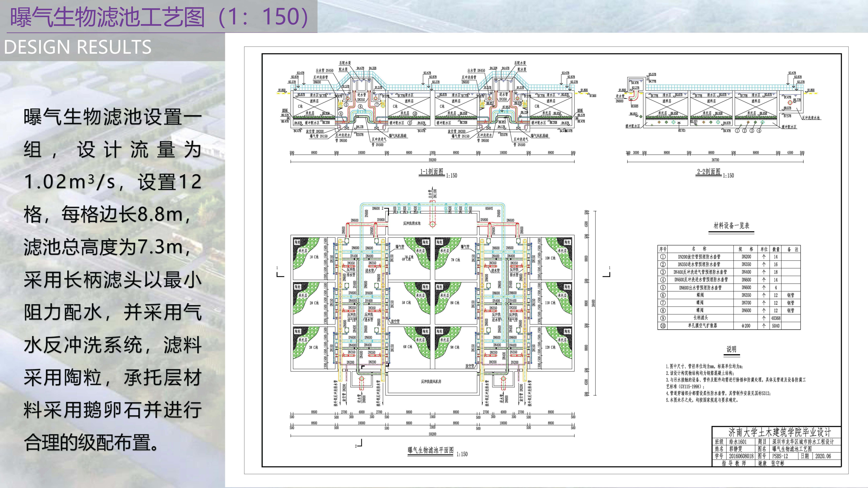The image size is (868, 488).
Task: Click the description paragraph starting 曝气生物滤池设置一组
Action: 113,280
